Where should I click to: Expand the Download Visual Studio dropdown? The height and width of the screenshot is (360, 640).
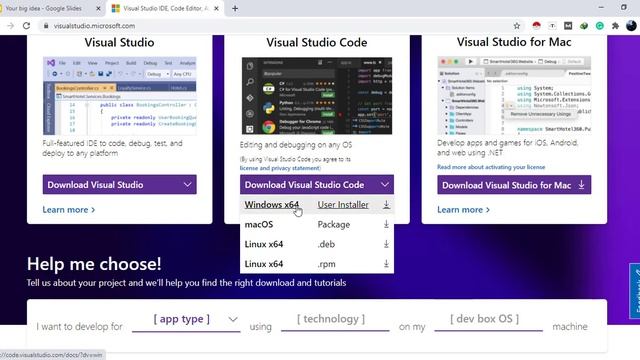point(120,184)
